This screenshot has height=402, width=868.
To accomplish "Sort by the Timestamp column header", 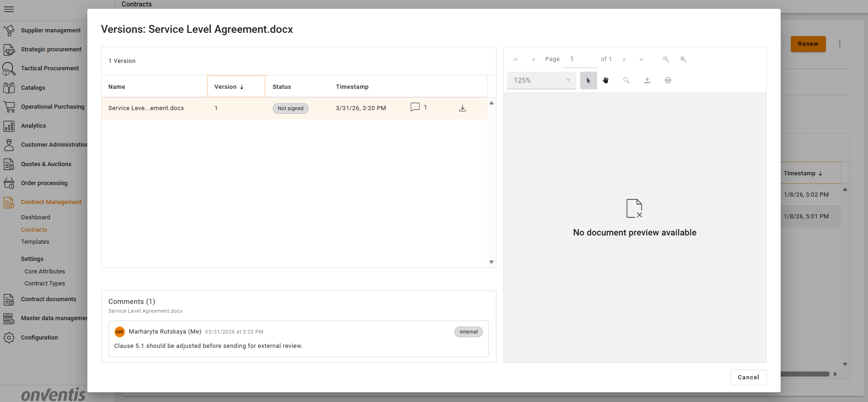I will pos(352,87).
